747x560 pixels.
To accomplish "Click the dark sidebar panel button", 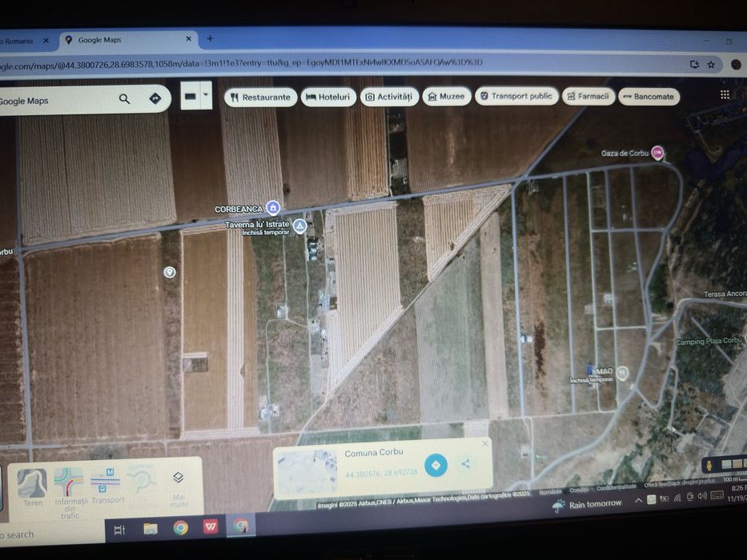I will (x=190, y=96).
